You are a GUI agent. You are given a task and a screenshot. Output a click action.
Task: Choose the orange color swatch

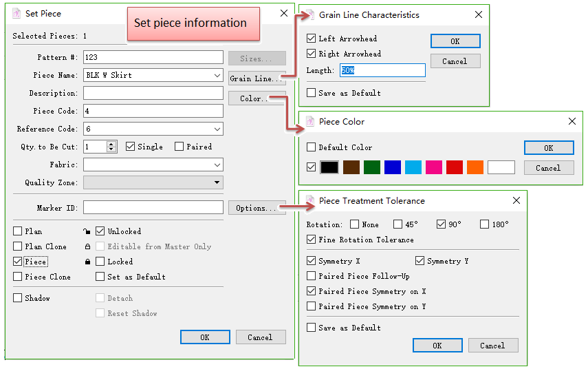(x=475, y=167)
